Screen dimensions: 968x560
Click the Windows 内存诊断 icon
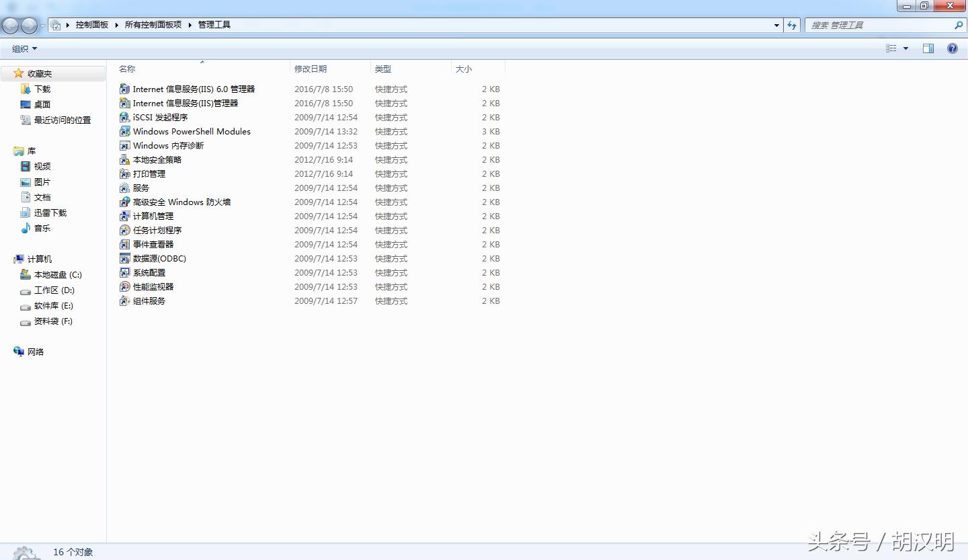[124, 145]
